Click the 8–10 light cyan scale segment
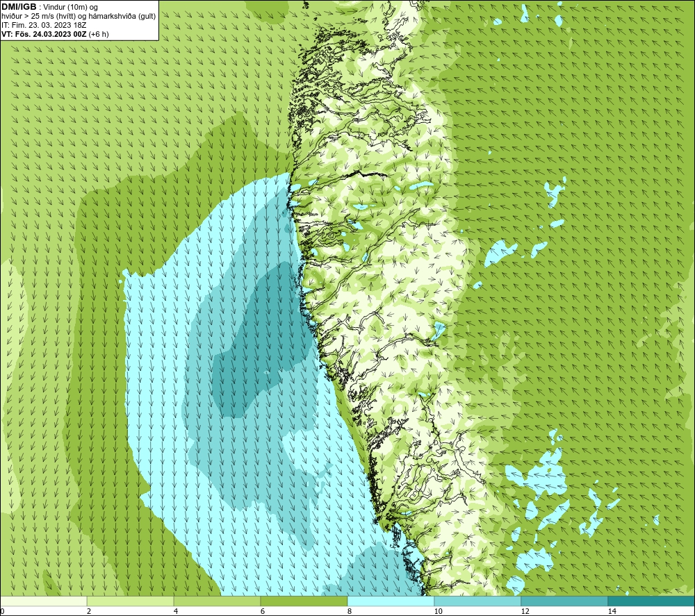 click(x=391, y=601)
